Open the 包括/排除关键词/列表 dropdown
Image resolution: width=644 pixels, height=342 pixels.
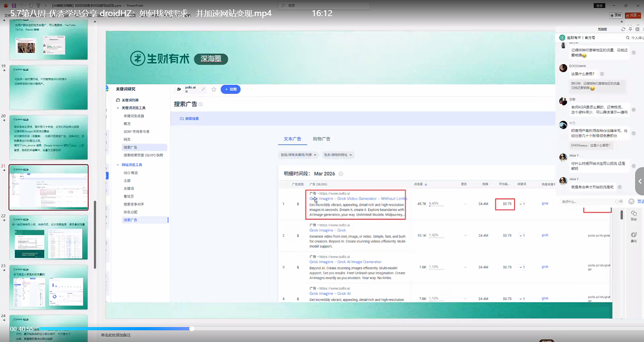tap(298, 155)
